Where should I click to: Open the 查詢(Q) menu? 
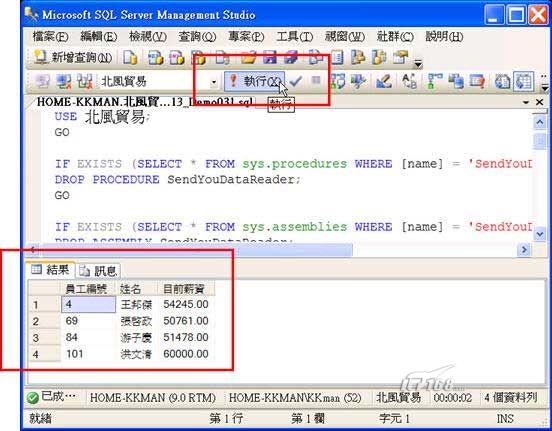coord(197,36)
